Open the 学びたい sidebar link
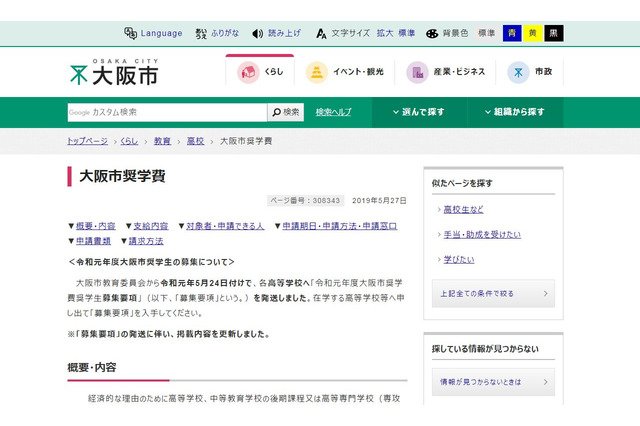640x426 pixels. tap(459, 260)
